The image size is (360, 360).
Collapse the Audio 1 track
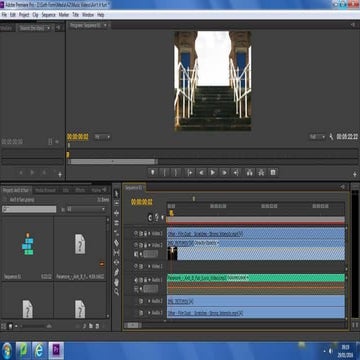click(x=149, y=280)
